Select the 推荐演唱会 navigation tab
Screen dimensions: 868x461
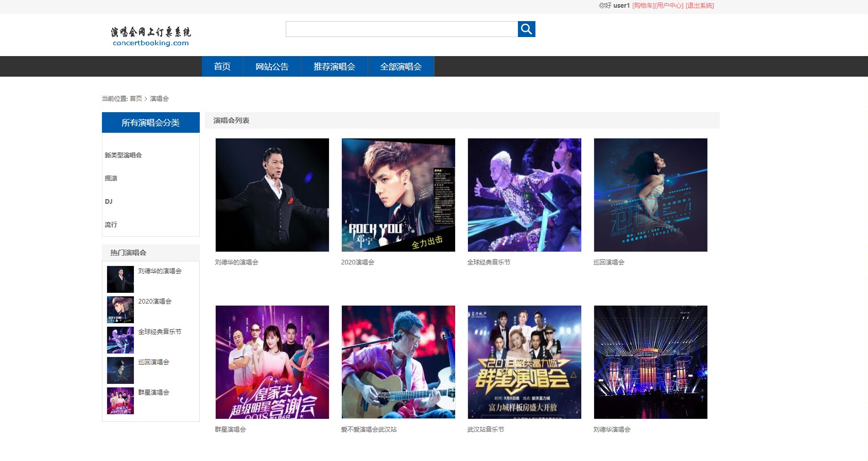(334, 67)
